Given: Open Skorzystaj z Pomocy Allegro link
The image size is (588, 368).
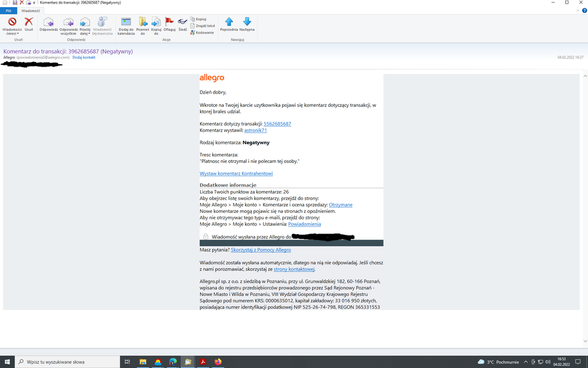Looking at the screenshot, I should tap(260, 249).
